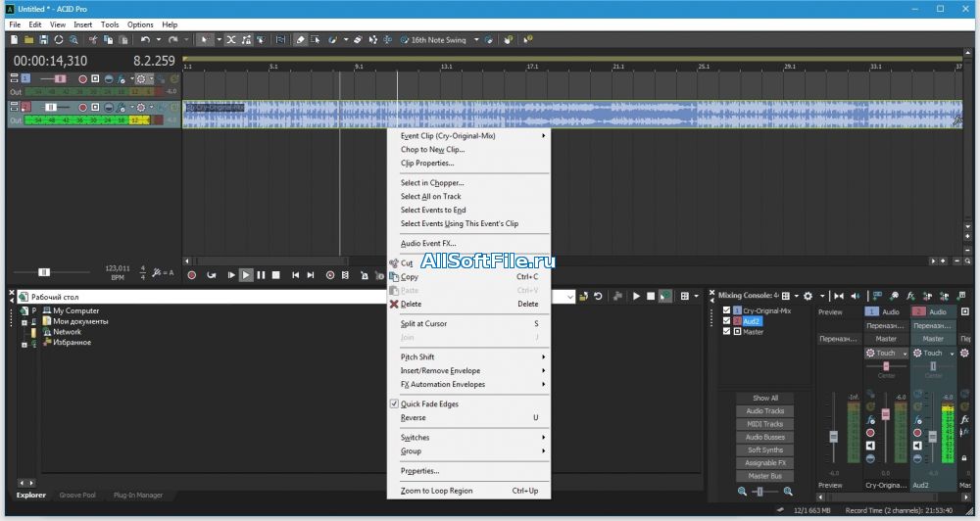Choose Reverse in context menu
The height and width of the screenshot is (521, 980).
point(468,418)
